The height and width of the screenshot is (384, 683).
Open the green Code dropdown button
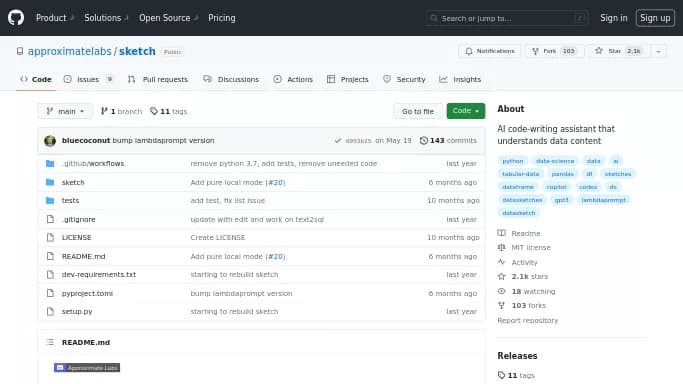click(466, 111)
